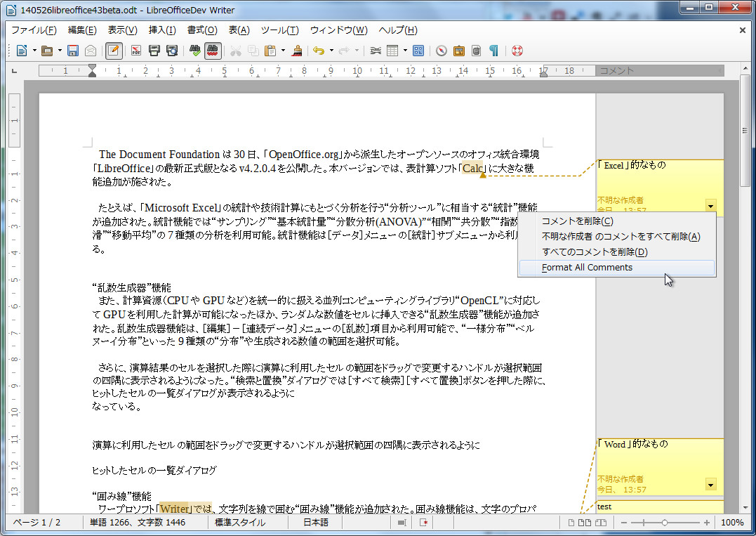Open the 「Excel」的なもの comment's dropdown menu
The image size is (756, 536).
click(710, 205)
